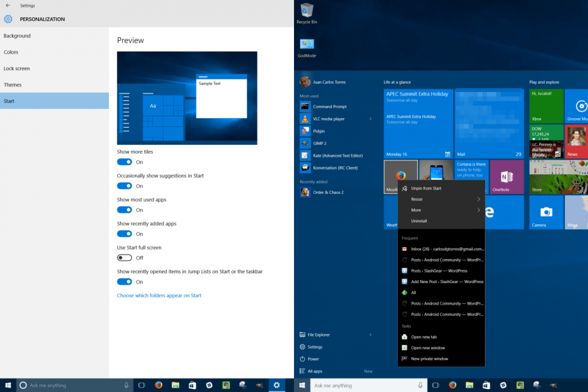The height and width of the screenshot is (392, 588).
Task: Open the News tile
Action: 576,142
